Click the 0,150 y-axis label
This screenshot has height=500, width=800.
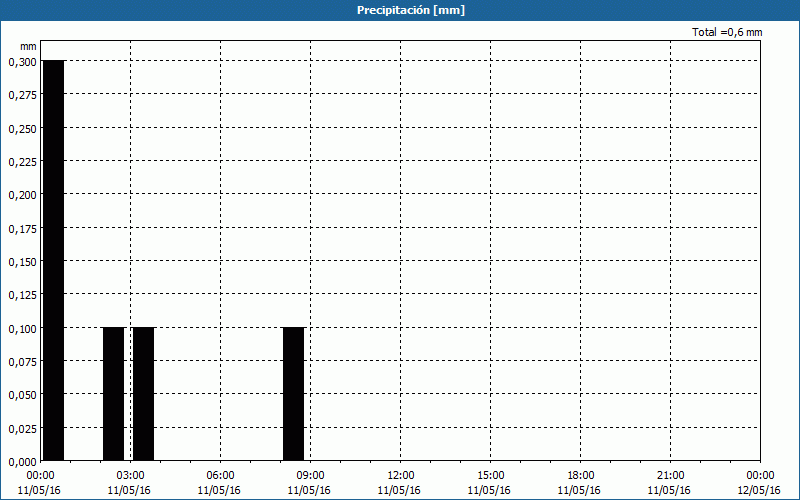coord(22,262)
